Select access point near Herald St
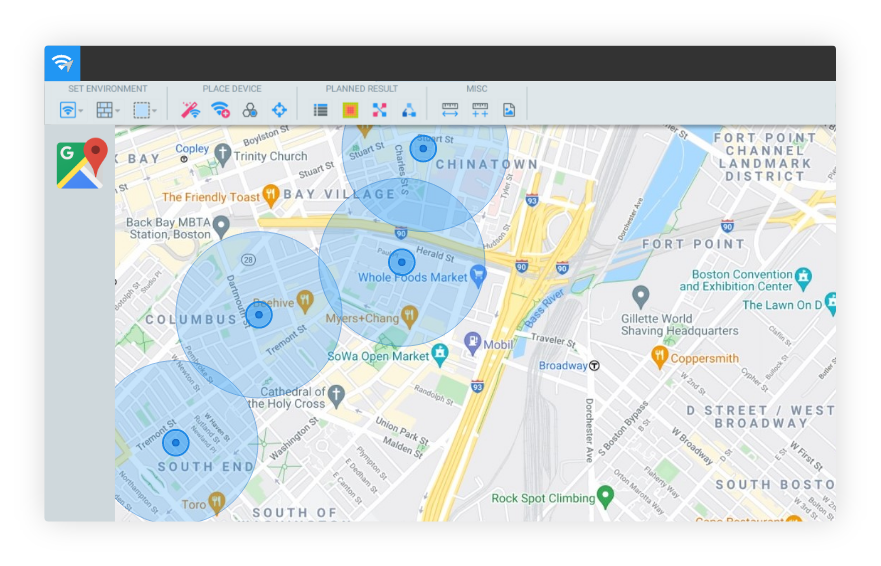Image resolution: width=881 pixels, height=566 pixels. [x=402, y=262]
